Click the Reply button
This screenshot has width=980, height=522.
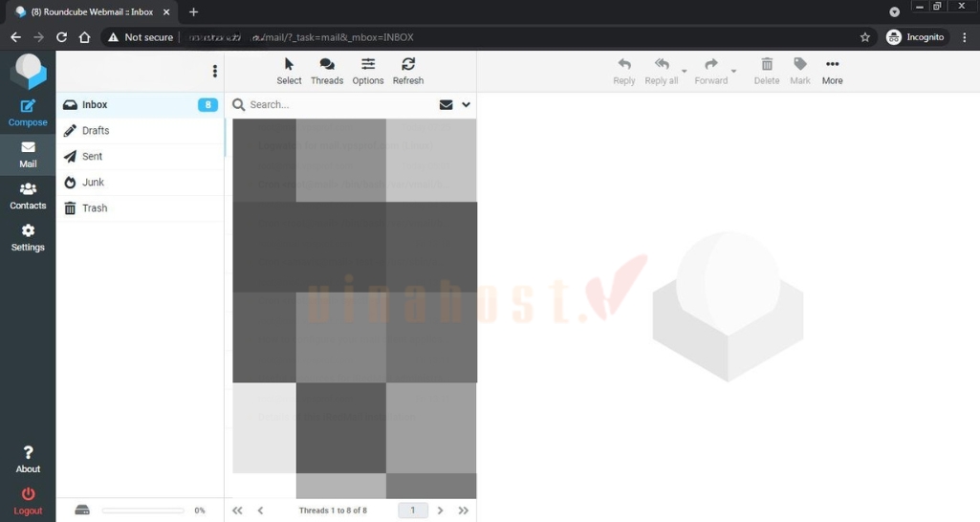[623, 72]
